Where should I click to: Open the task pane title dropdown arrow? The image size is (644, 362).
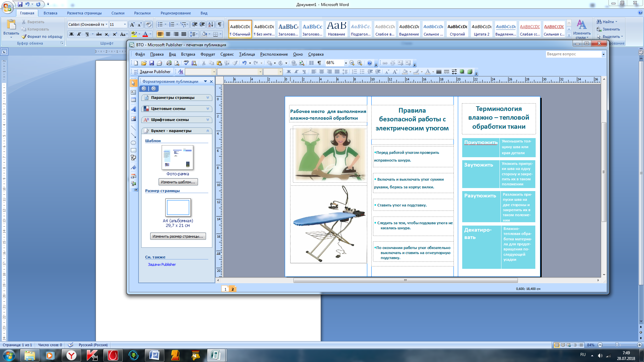point(205,81)
